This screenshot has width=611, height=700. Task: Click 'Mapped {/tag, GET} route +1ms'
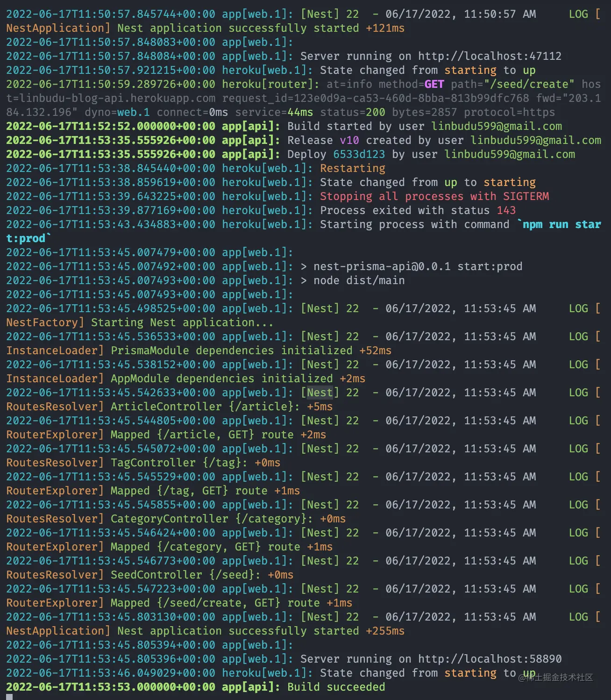coord(206,491)
